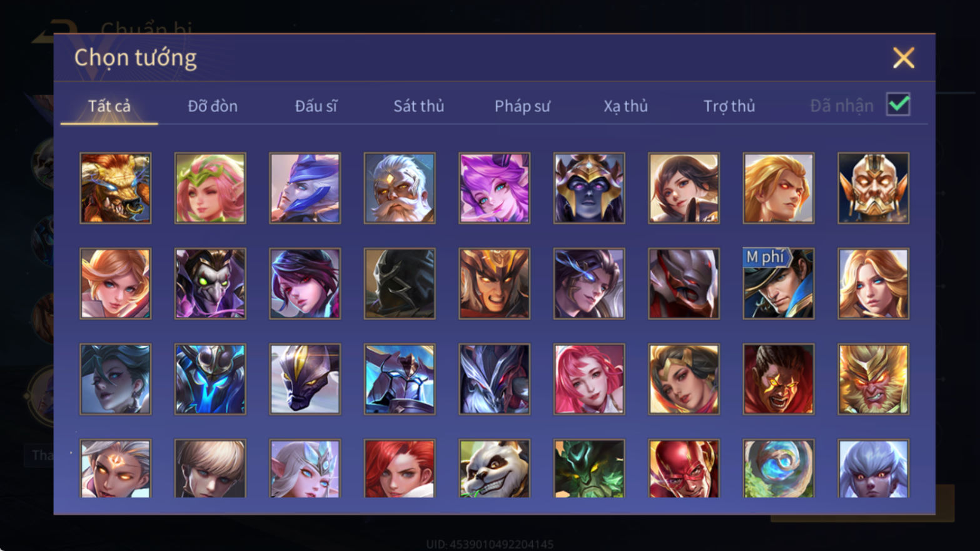Viewport: 980px width, 551px height.
Task: Show the Sát thủ heroes tab
Action: click(x=418, y=106)
